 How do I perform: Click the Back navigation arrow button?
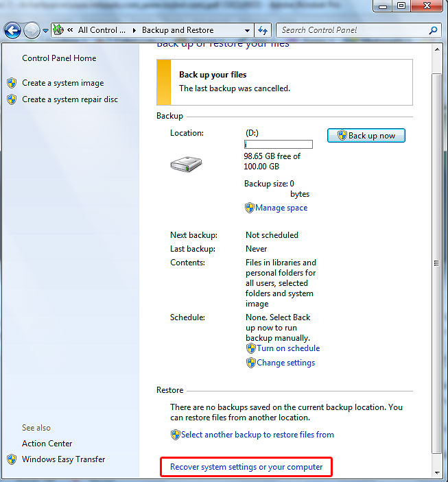pos(12,31)
